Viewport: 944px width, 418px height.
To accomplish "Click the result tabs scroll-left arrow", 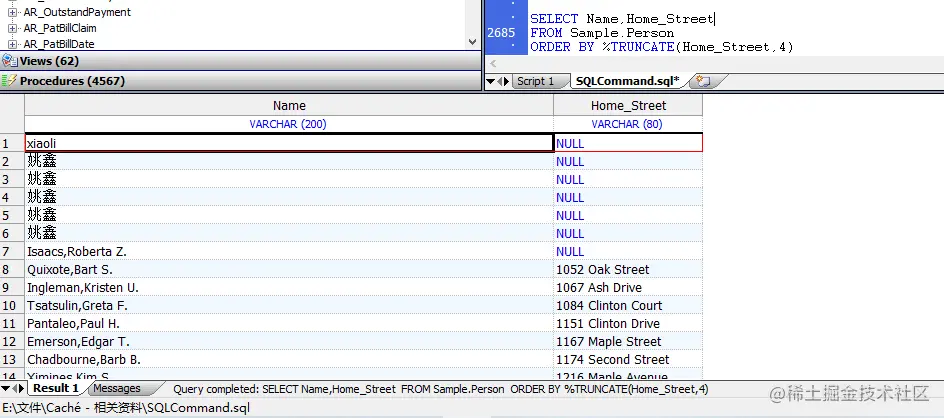I will (x=14, y=389).
